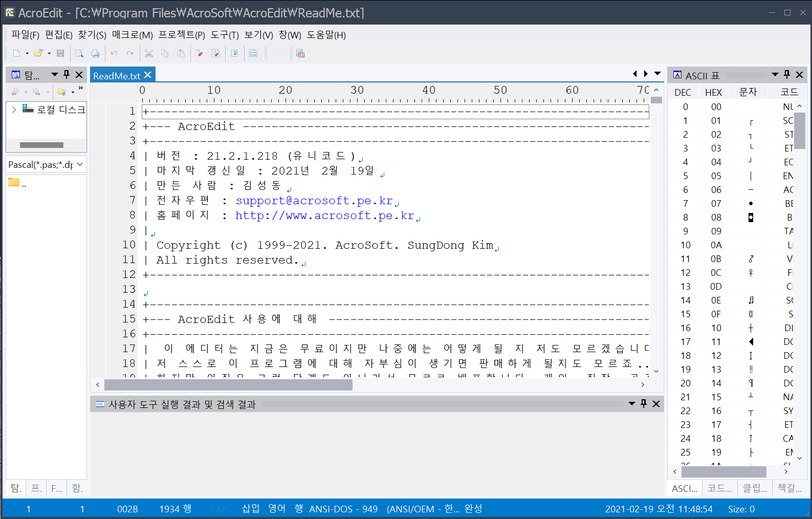The width and height of the screenshot is (812, 519).
Task: Open the dropdown arrow next to New file
Action: point(27,53)
